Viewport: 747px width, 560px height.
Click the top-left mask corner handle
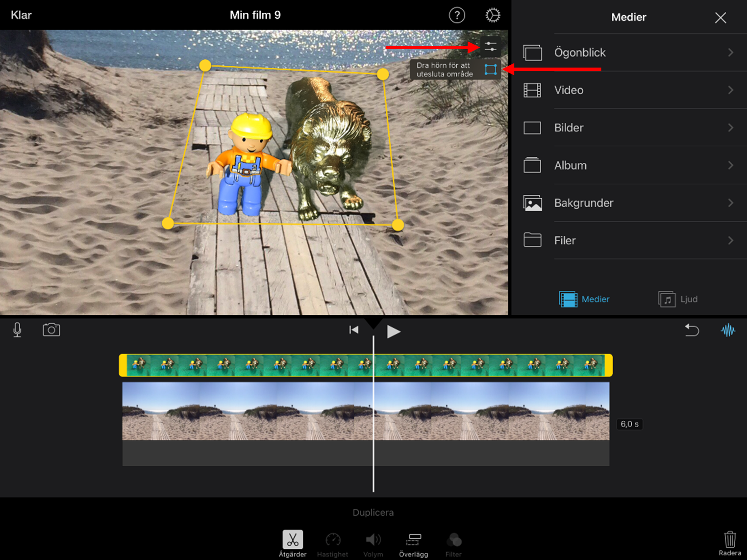point(205,66)
